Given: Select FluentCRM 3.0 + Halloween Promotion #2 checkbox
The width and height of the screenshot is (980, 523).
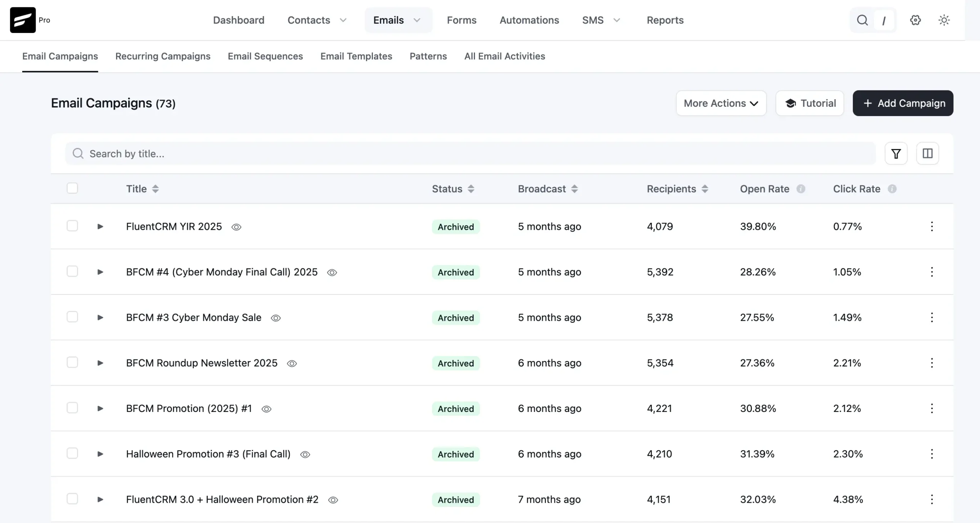Looking at the screenshot, I should (x=72, y=499).
